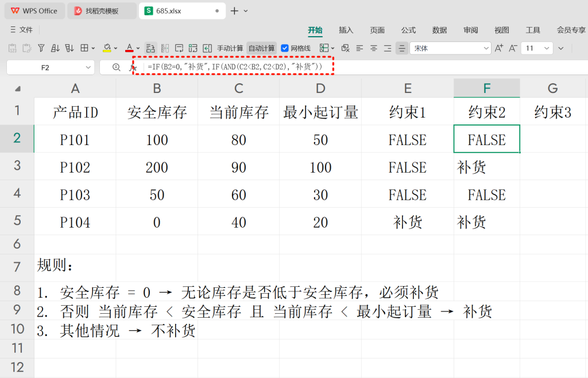Screen dimensions: 588x378
Task: Switch to the 页面 ribbon tab
Action: [377, 30]
